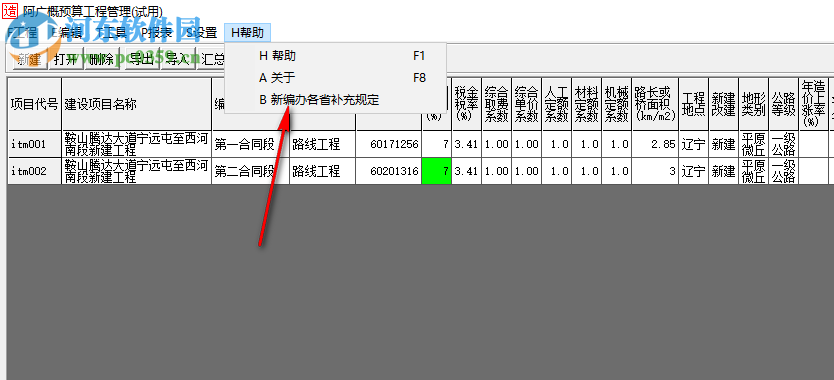
Task: Click 建设项目名称 column header
Action: [x=137, y=104]
